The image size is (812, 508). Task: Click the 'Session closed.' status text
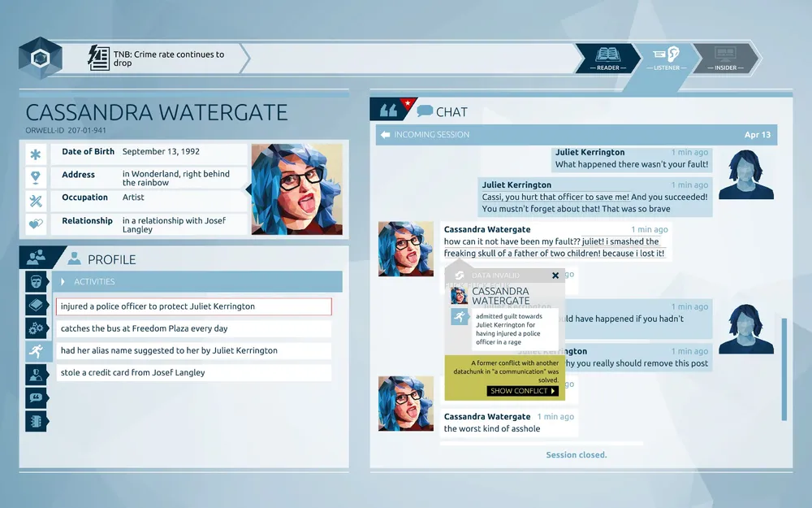click(x=576, y=454)
